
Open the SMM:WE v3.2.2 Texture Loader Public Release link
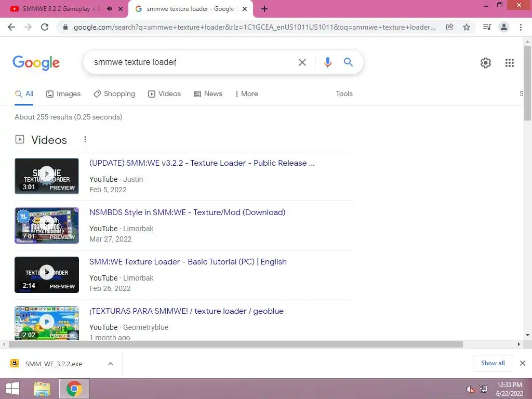click(202, 163)
